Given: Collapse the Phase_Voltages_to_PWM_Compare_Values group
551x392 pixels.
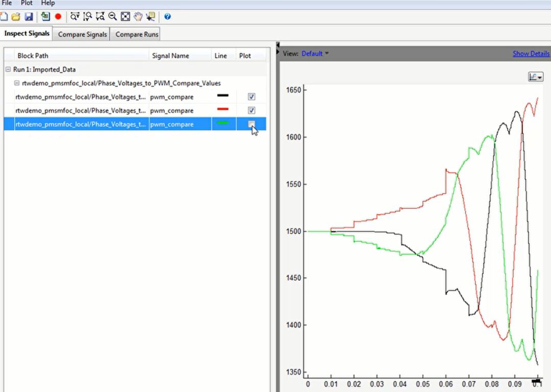Looking at the screenshot, I should pyautogui.click(x=17, y=83).
